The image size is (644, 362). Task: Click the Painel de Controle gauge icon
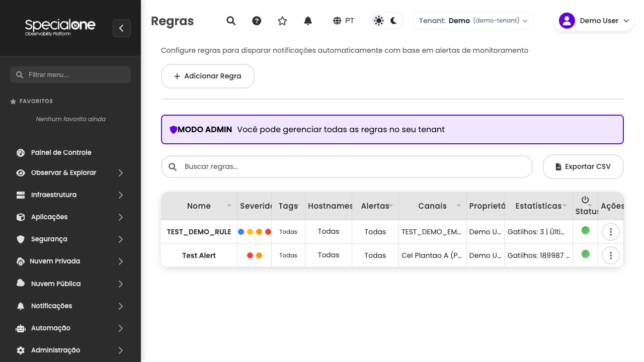point(21,152)
